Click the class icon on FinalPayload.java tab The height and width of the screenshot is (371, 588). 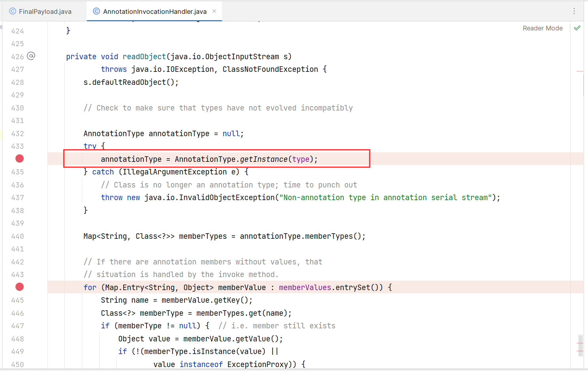click(x=13, y=11)
